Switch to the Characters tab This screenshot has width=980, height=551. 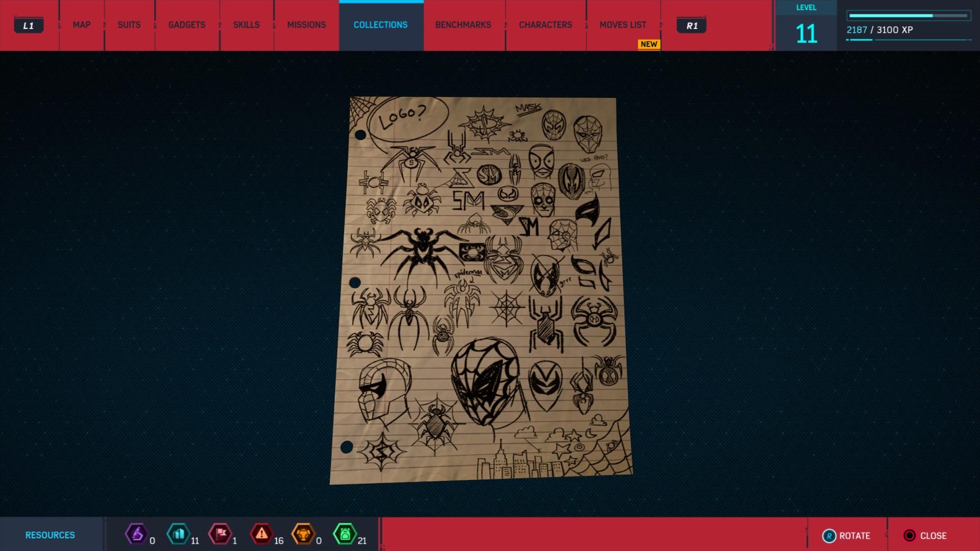tap(546, 25)
